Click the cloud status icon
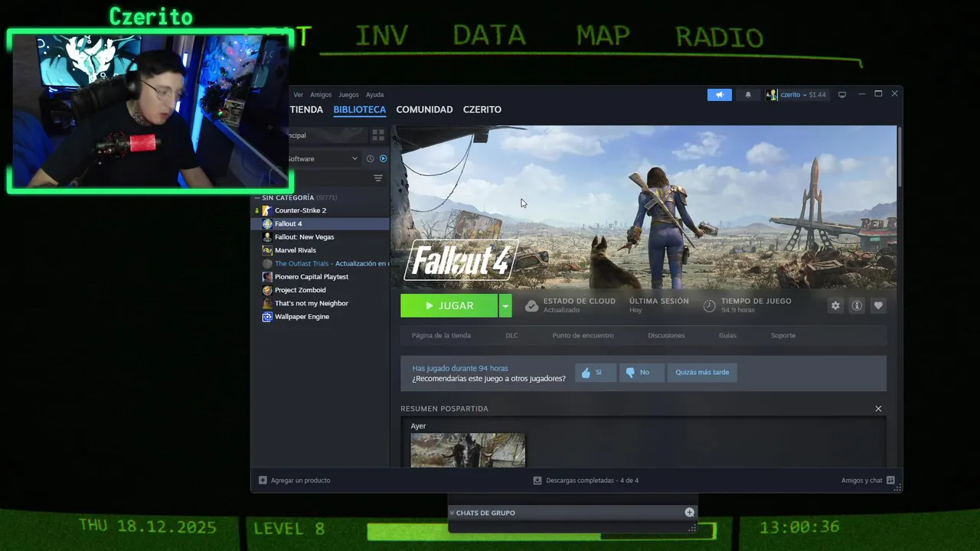Screen dimensions: 980x551 tap(531, 306)
